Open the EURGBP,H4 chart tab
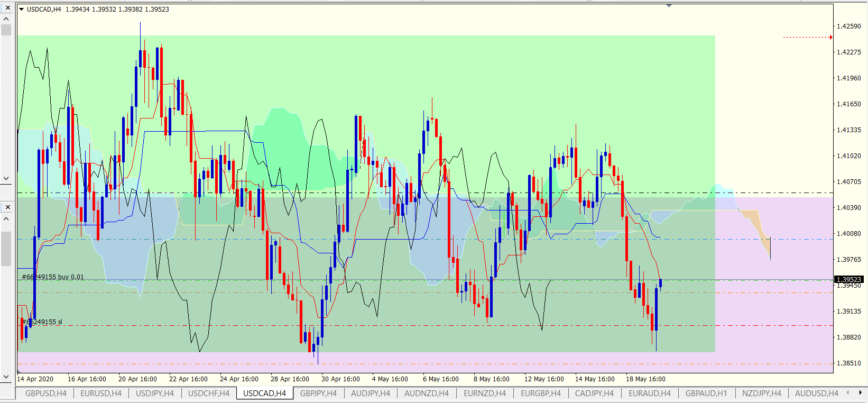This screenshot has width=868, height=403. [x=541, y=393]
